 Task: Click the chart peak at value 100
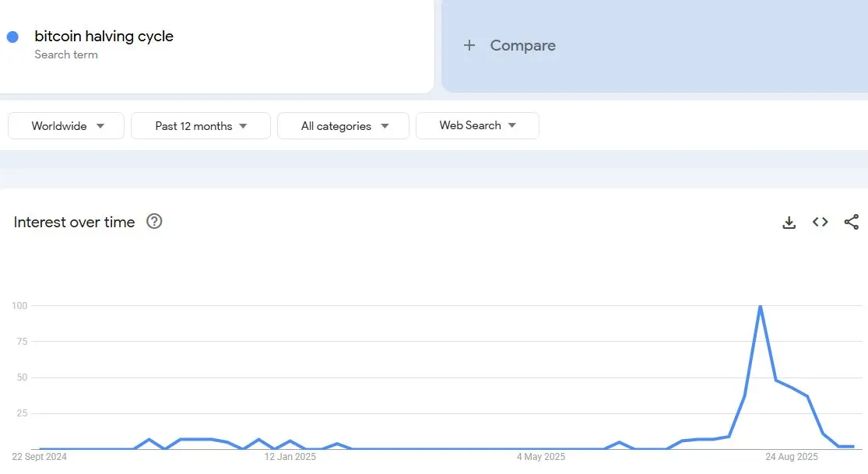[760, 306]
